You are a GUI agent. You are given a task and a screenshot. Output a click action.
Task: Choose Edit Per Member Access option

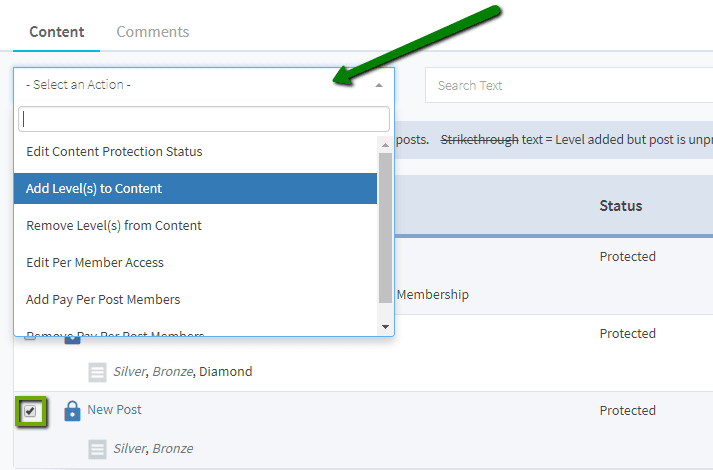tap(196, 262)
